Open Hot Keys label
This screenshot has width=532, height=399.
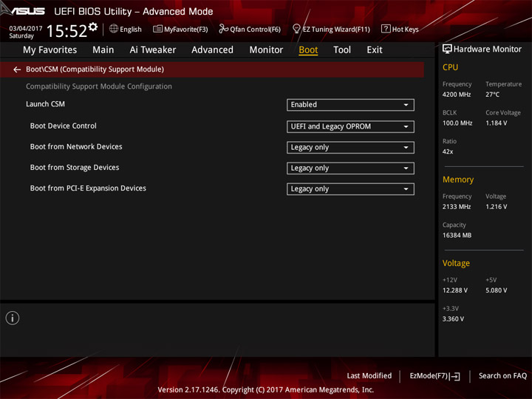pos(406,30)
